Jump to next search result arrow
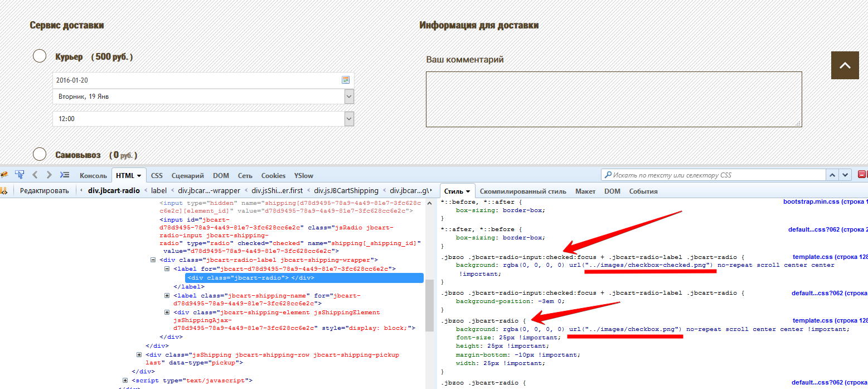868x389 pixels. [846, 175]
